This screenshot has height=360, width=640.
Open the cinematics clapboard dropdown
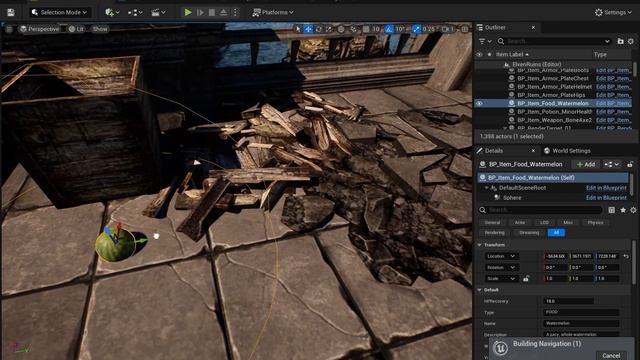point(158,12)
